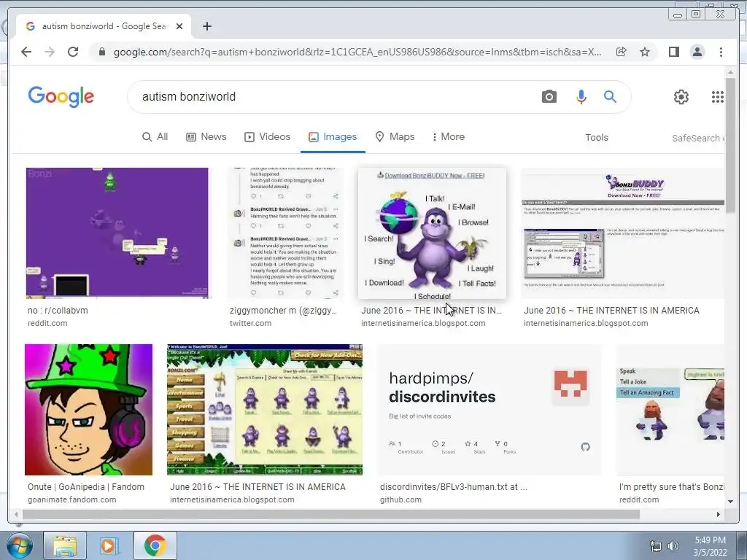The height and width of the screenshot is (560, 747).
Task: View site information via the lock icon
Action: point(102,52)
